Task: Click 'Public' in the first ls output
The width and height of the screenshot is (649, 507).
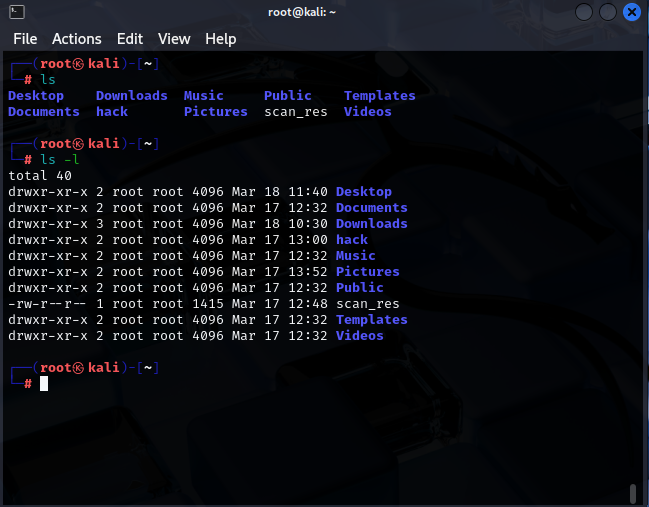Action: tap(288, 96)
